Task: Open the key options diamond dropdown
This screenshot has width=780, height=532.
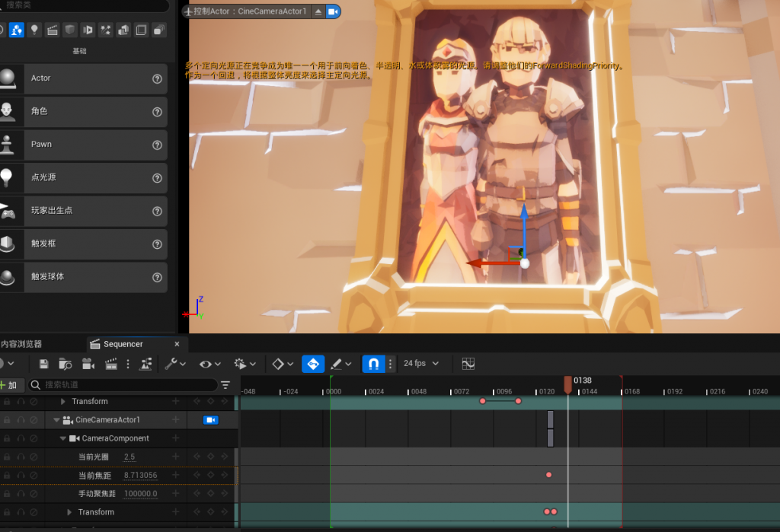Action: [x=283, y=364]
